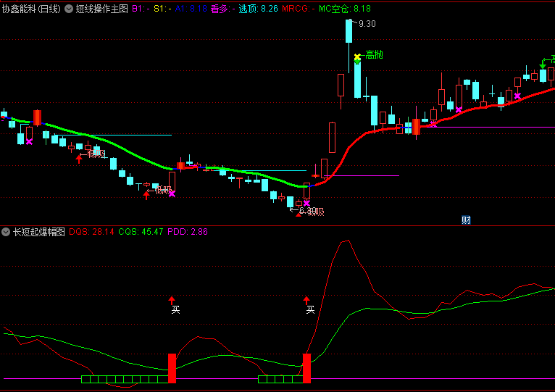Click the yellow X 高抛 marker
Screen dimensions: 555x392
point(357,57)
